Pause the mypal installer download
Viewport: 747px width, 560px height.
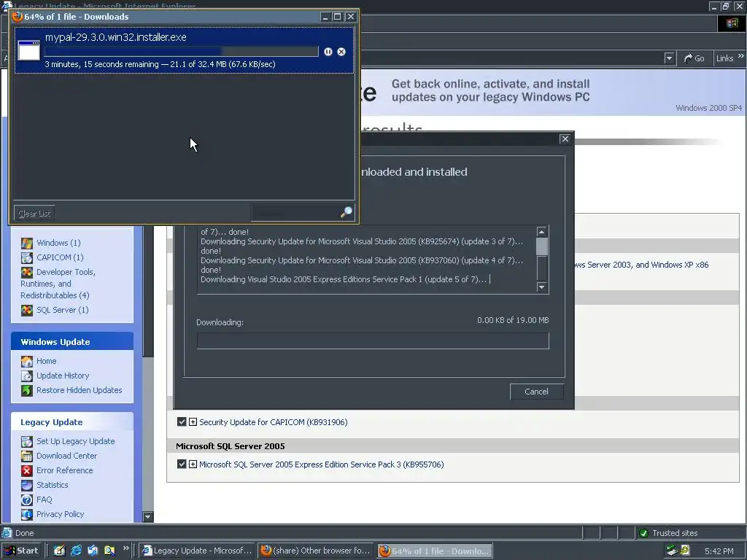coord(328,52)
